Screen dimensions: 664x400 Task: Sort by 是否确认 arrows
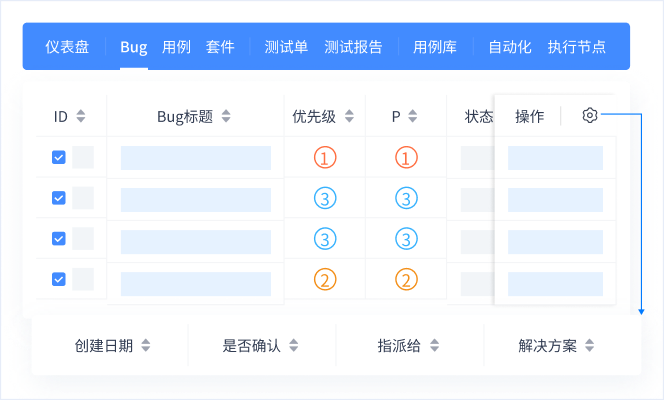tap(293, 345)
